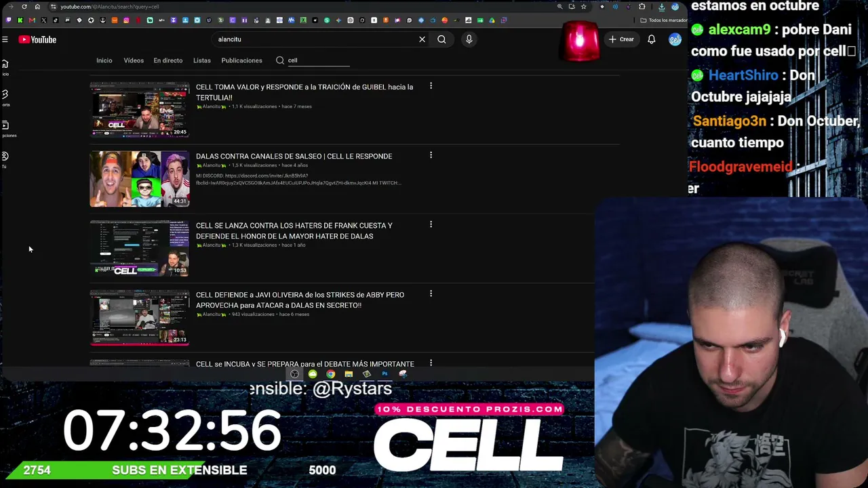This screenshot has width=868, height=488.
Task: Click the YouTube search magnifier button
Action: click(441, 39)
